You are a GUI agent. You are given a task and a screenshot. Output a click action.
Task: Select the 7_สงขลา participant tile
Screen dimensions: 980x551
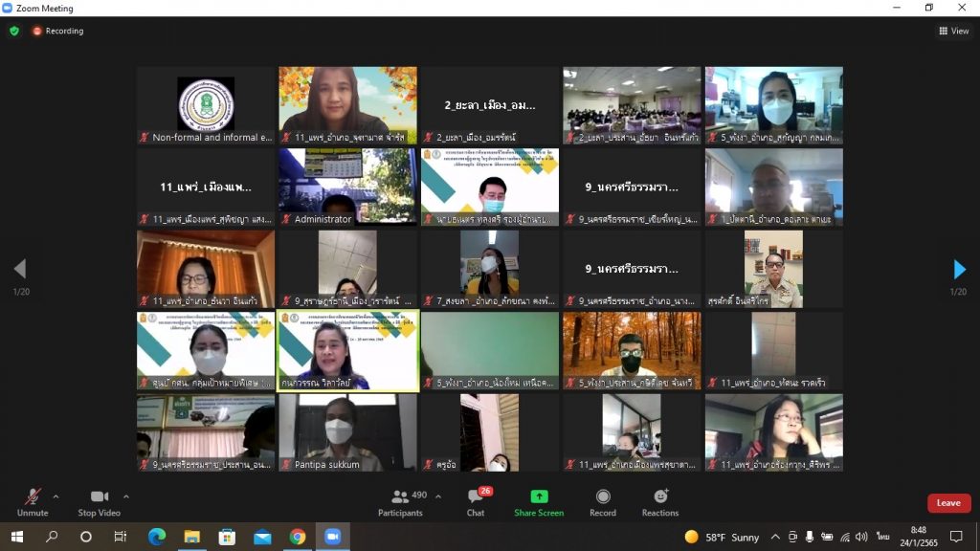(x=490, y=269)
